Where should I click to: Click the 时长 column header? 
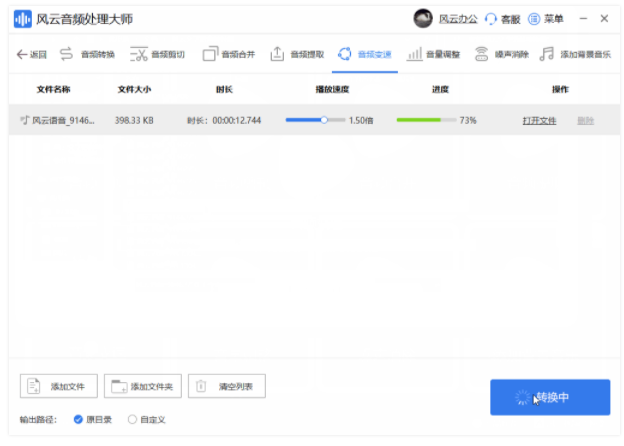[x=224, y=90]
